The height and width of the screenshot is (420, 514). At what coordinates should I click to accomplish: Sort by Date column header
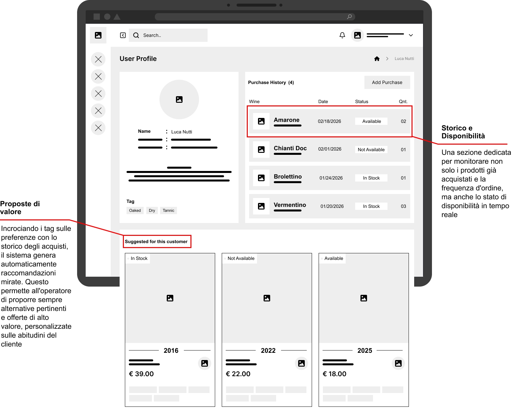(323, 101)
